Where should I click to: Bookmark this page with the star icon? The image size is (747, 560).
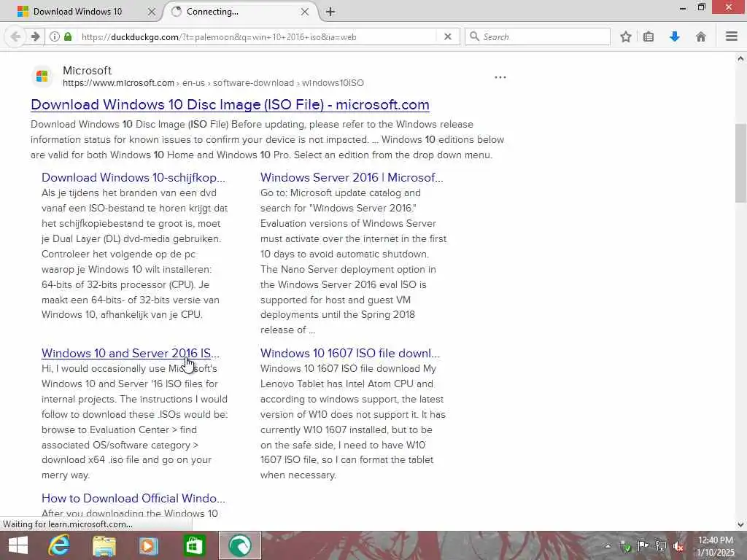click(x=626, y=36)
